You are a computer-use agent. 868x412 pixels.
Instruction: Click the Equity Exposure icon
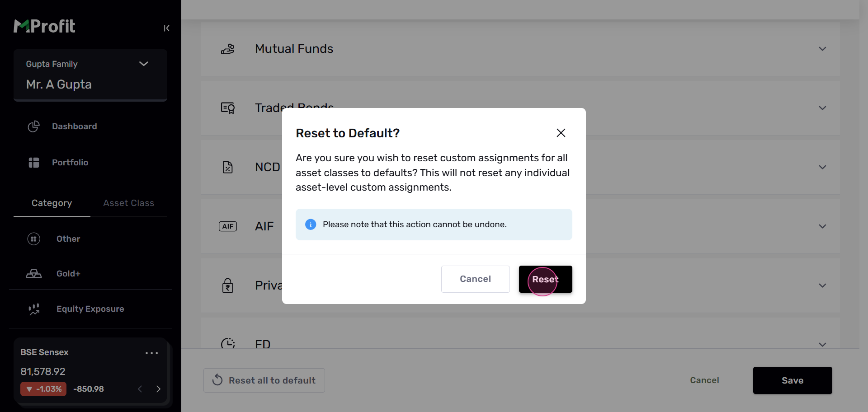tap(34, 309)
